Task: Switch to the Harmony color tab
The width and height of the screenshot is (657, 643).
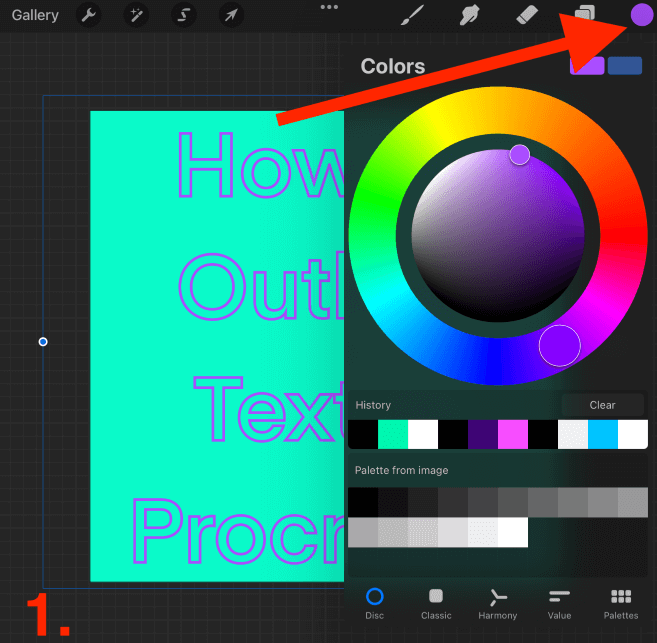Action: 497,603
